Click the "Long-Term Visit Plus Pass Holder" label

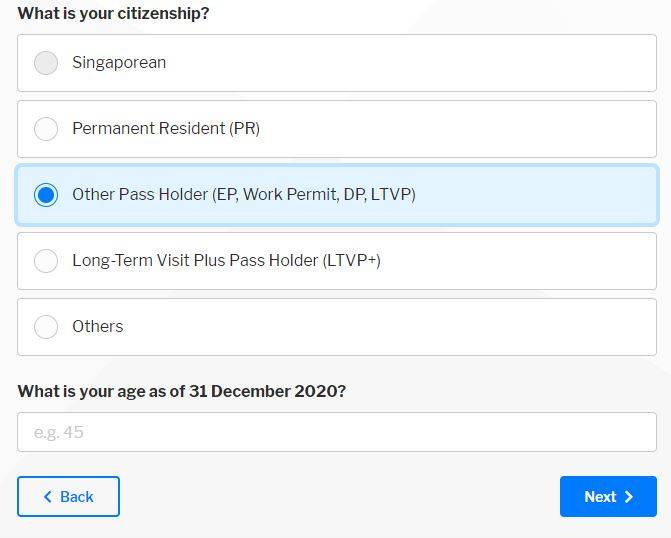click(226, 261)
